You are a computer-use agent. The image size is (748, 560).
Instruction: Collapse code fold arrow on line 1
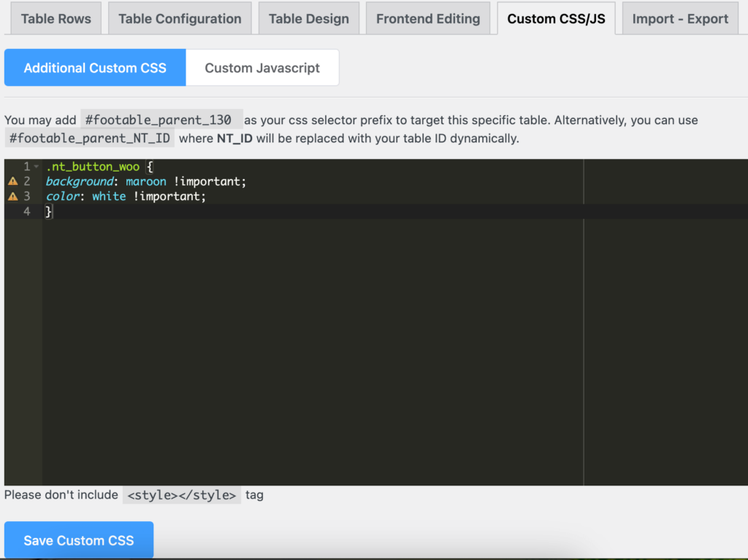pyautogui.click(x=37, y=166)
